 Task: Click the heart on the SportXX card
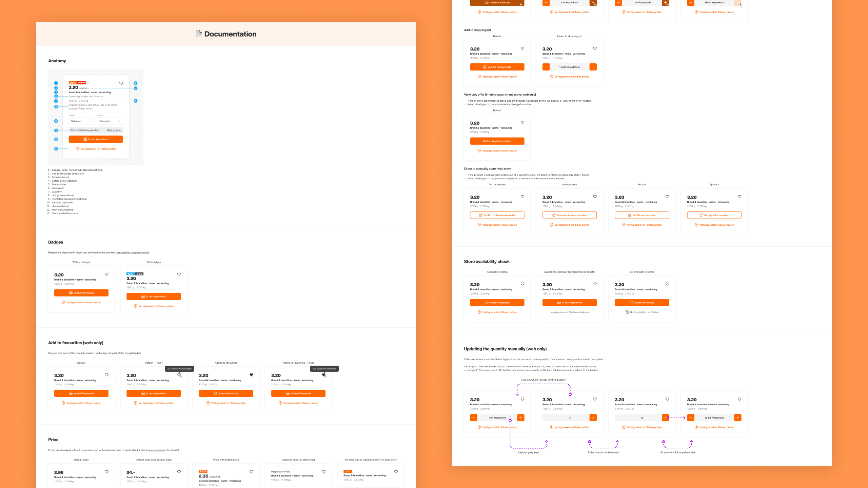pyautogui.click(x=739, y=197)
